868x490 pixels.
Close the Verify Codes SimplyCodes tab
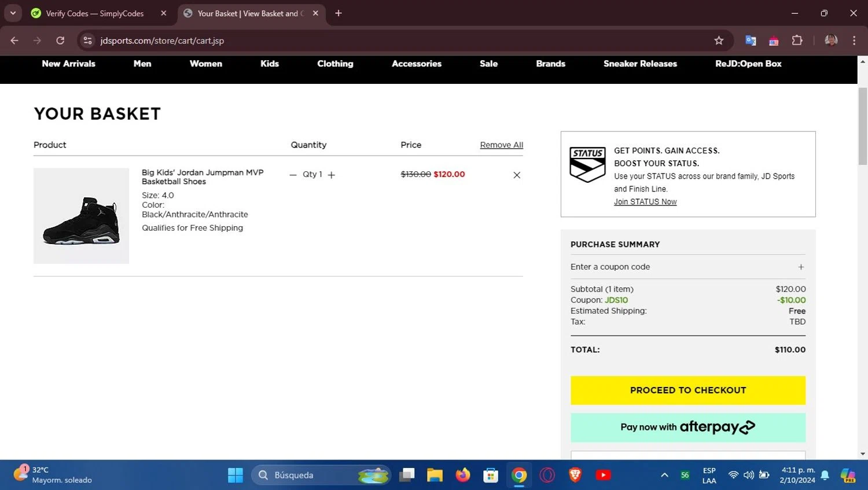pos(164,13)
